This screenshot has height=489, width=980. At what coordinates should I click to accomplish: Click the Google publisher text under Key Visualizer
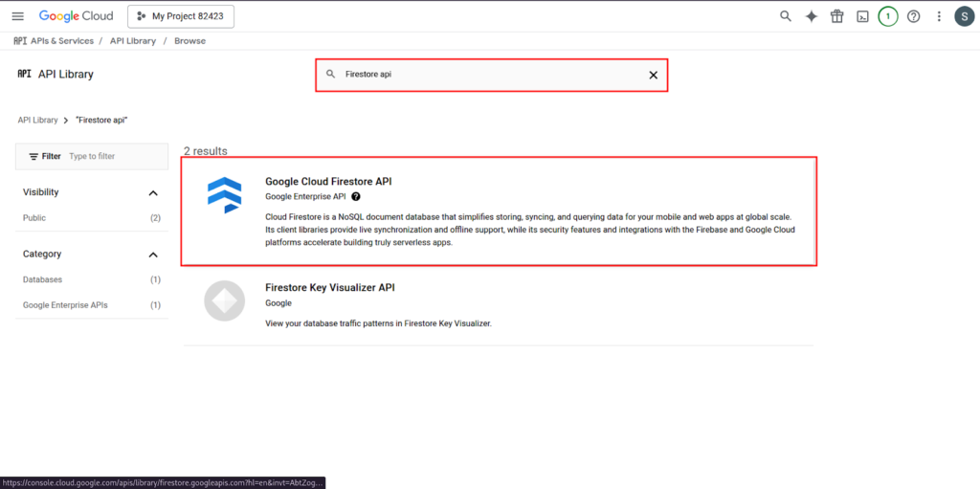coord(278,302)
